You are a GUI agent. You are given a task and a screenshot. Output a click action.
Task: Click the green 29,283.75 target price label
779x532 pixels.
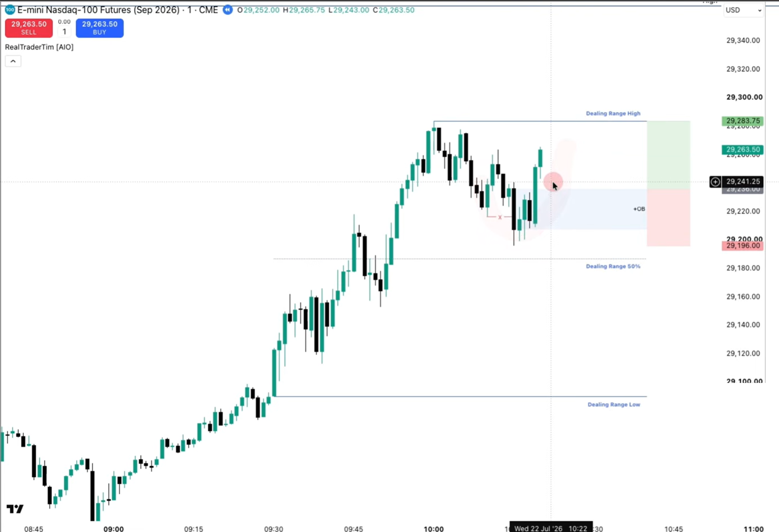click(x=743, y=121)
